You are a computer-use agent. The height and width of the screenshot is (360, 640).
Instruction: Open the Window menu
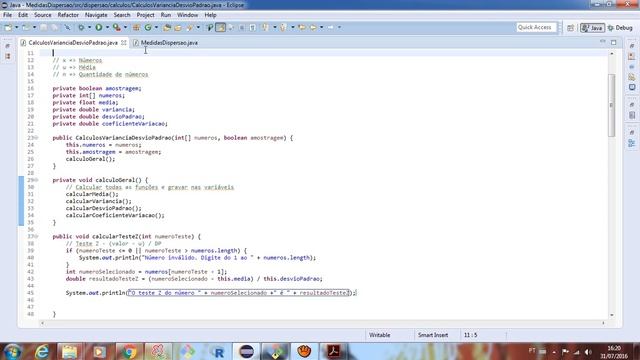[187, 15]
